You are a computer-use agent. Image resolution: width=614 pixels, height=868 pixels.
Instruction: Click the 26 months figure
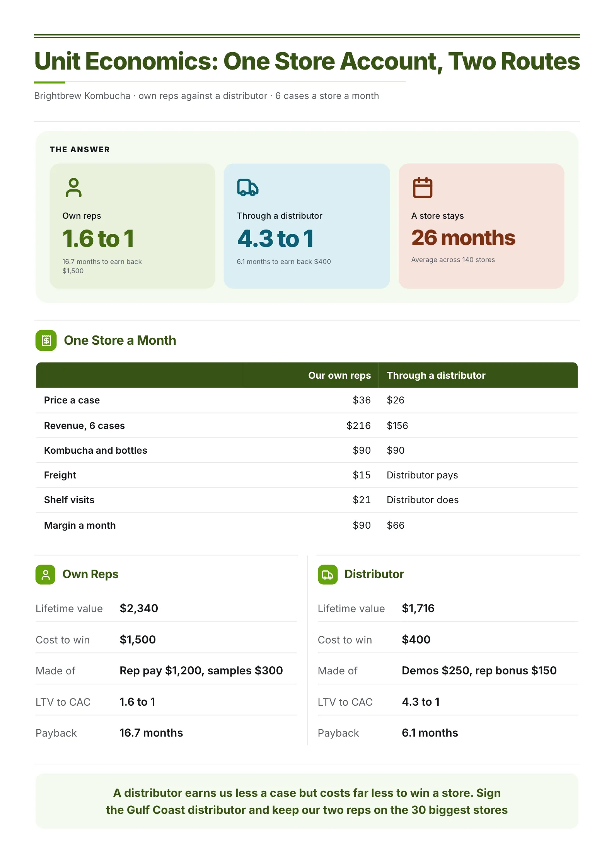point(463,238)
